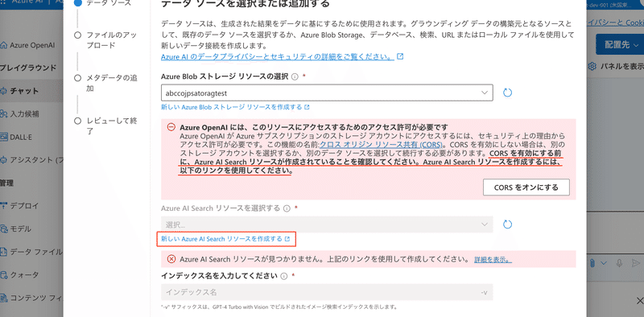
Task: Refresh the Azure Blob storage resource list
Action: pyautogui.click(x=507, y=93)
